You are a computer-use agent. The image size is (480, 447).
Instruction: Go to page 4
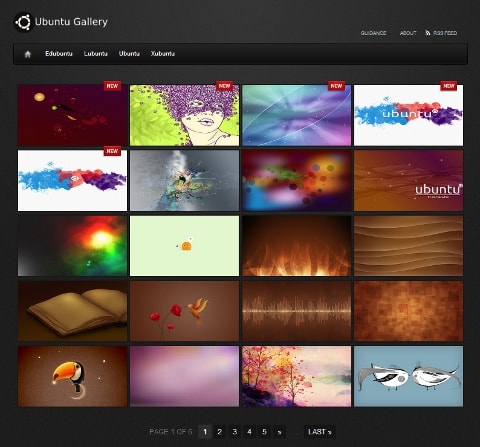click(249, 432)
